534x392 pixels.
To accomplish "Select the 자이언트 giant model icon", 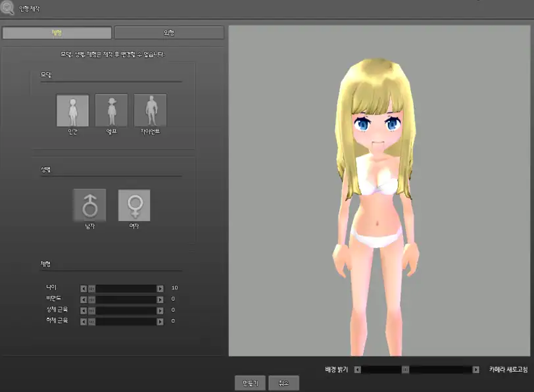I will (150, 110).
